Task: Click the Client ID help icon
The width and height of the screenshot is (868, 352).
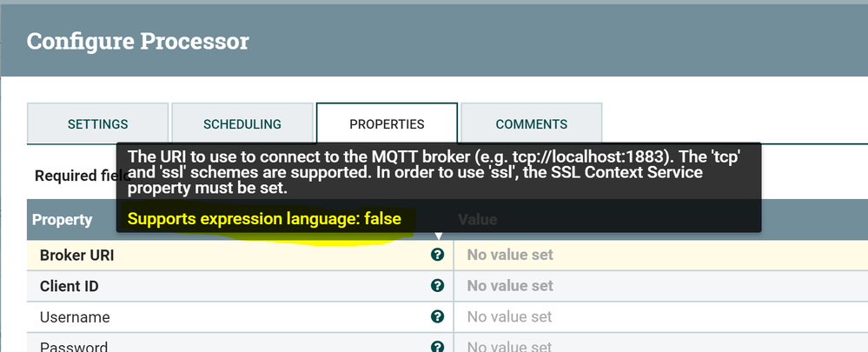Action: coord(437,285)
